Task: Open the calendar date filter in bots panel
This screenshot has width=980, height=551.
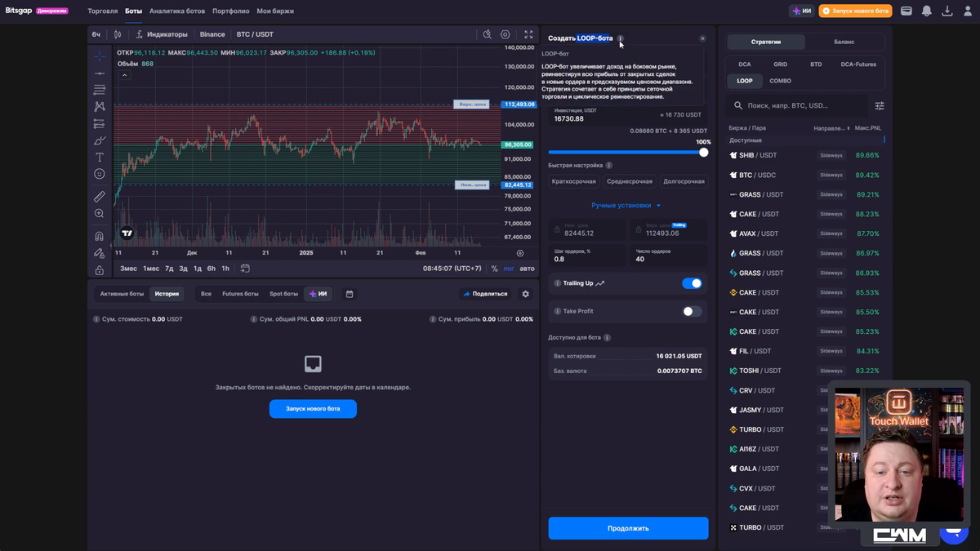Action: (350, 294)
